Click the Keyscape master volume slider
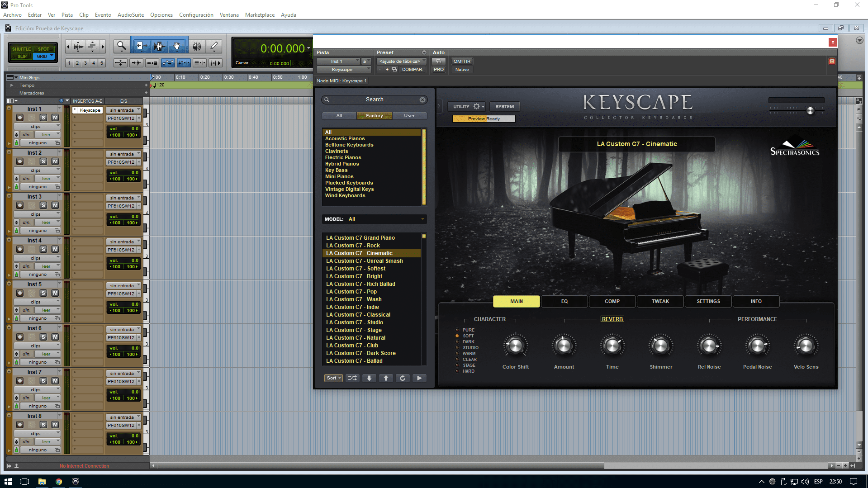 [810, 111]
